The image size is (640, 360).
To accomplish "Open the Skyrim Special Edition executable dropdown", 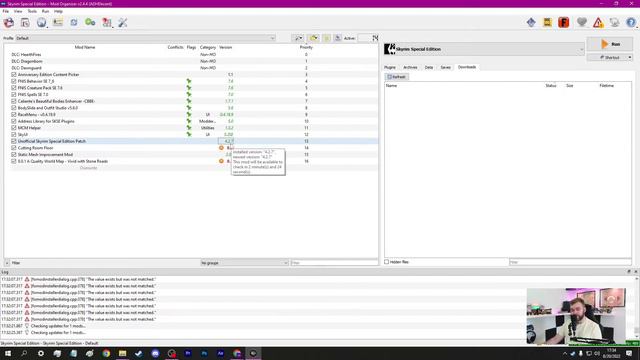I will (x=484, y=49).
